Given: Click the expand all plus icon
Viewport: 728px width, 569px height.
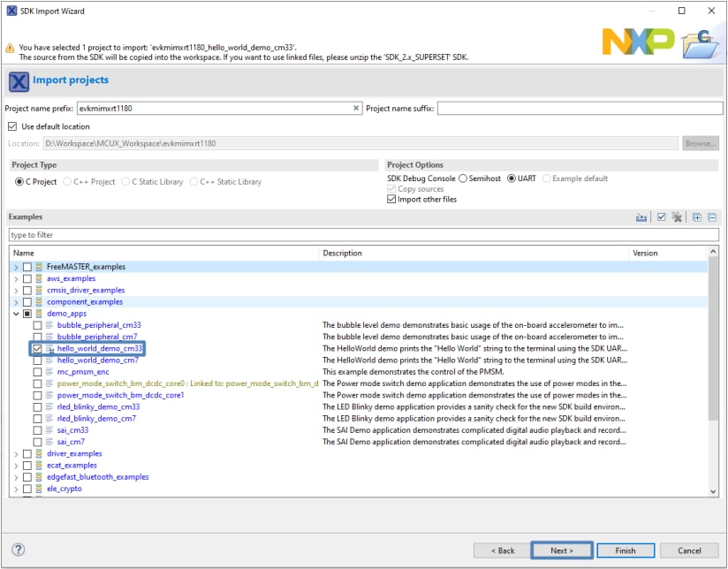Looking at the screenshot, I should (697, 217).
